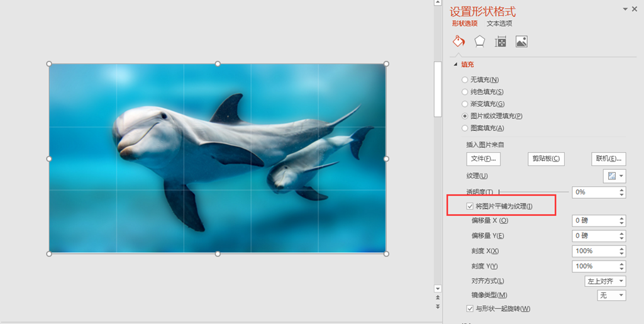The image size is (644, 324).
Task: Close the 设置形状格式 pane
Action: (x=635, y=9)
